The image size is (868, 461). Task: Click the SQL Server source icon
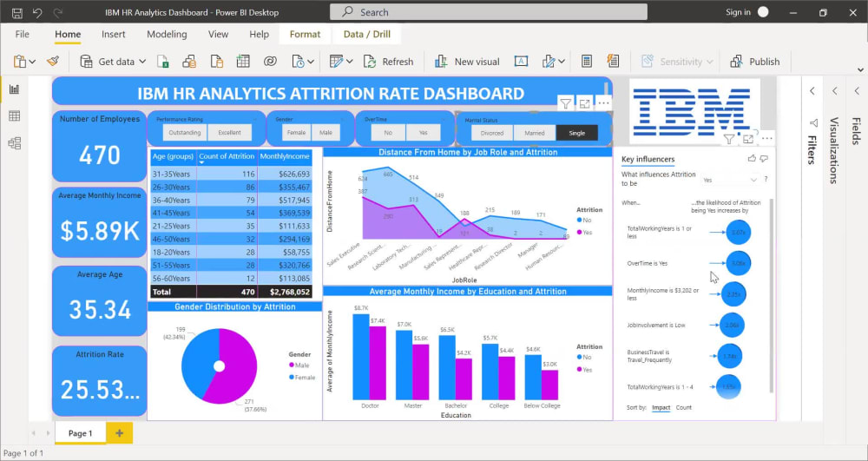point(216,62)
